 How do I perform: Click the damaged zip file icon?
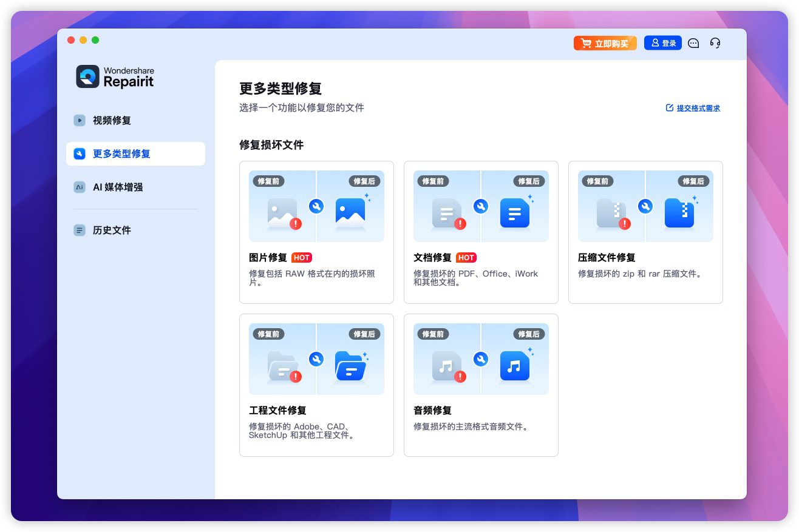click(x=611, y=214)
